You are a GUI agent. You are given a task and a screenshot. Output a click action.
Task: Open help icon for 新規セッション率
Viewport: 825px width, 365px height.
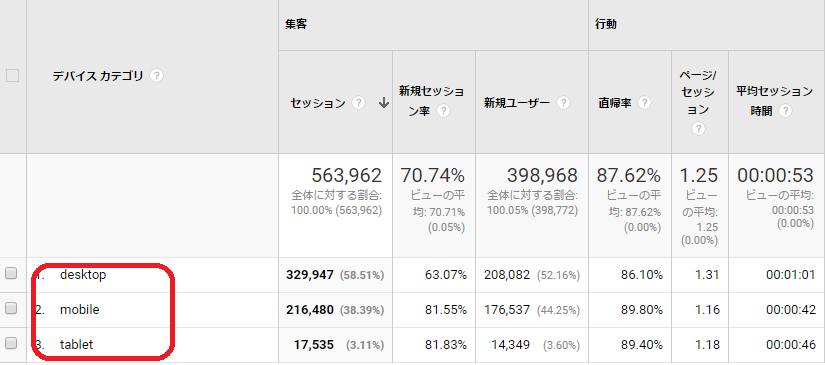click(x=444, y=111)
